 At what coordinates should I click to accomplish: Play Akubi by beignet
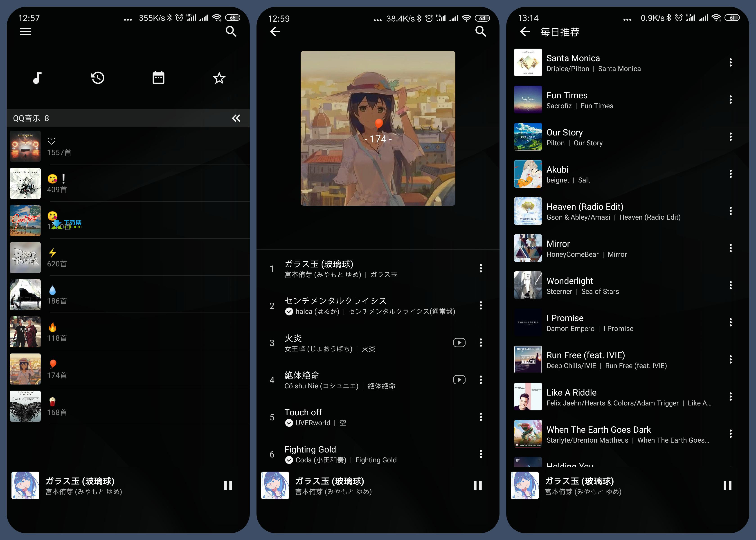628,174
